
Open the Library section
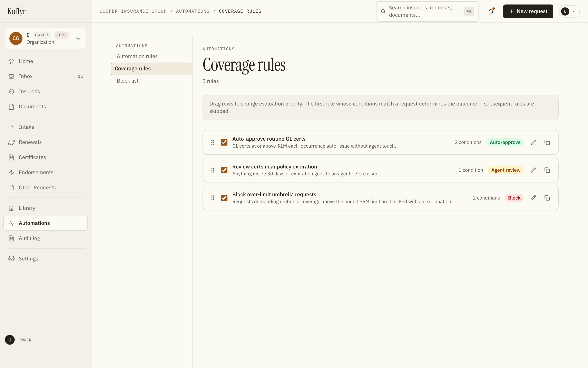tap(46, 208)
